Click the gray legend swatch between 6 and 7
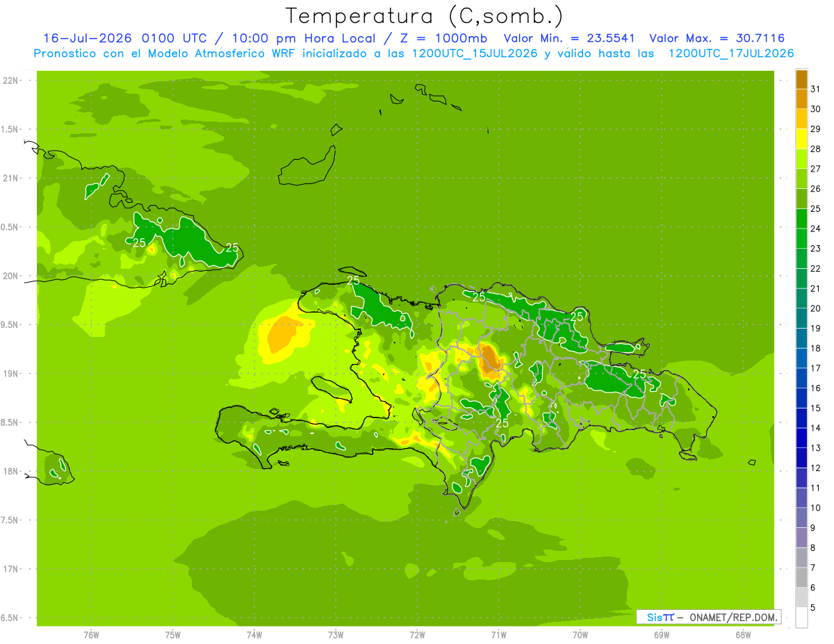 pyautogui.click(x=801, y=578)
